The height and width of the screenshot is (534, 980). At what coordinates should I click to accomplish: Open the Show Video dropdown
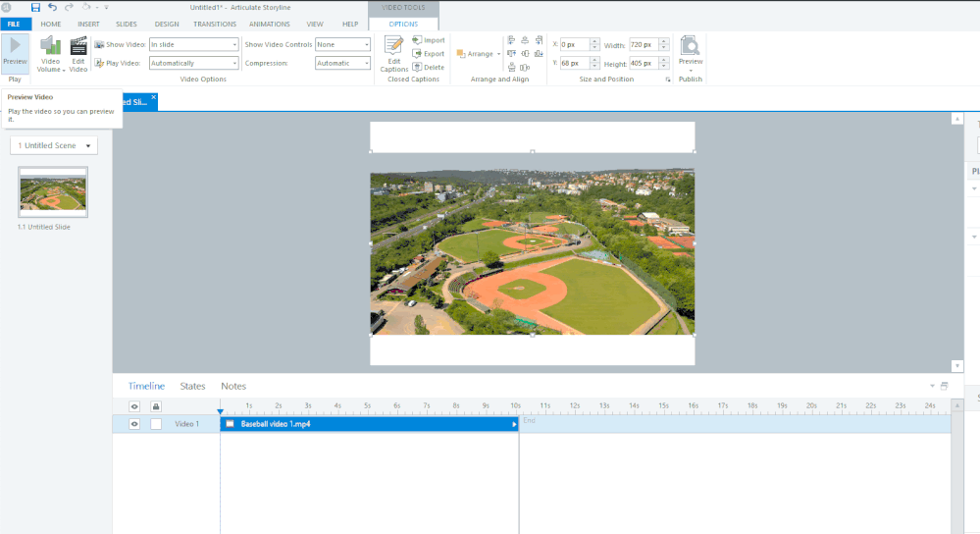click(x=194, y=44)
